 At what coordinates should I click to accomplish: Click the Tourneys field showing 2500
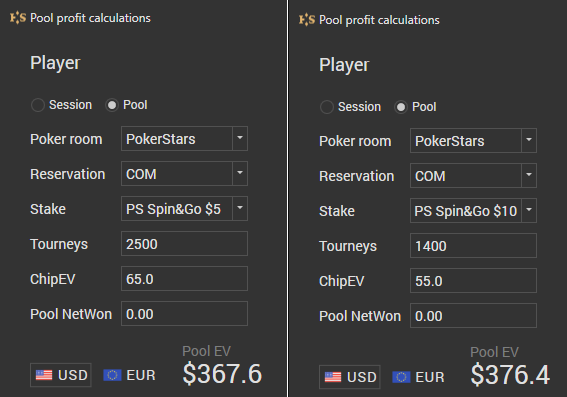point(184,243)
